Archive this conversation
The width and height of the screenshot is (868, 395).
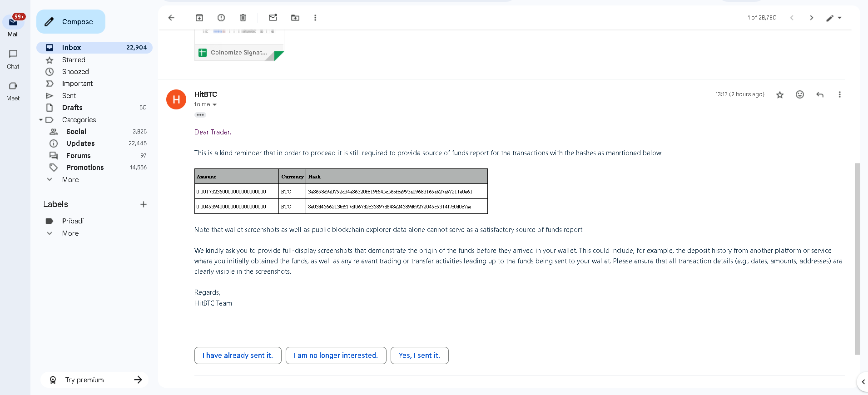[199, 18]
